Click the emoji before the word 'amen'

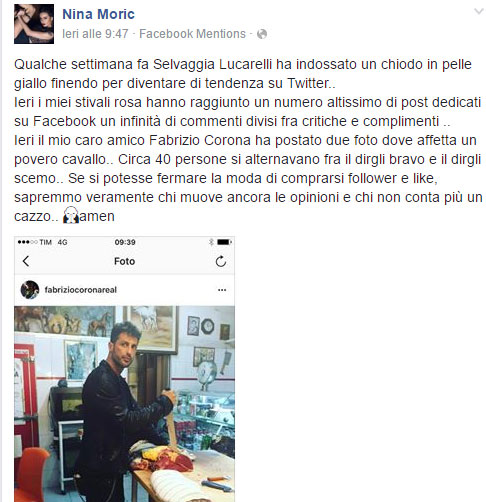[x=71, y=215]
